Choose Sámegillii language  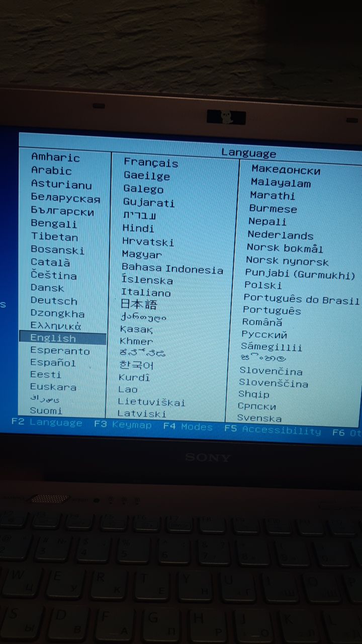coord(271,347)
